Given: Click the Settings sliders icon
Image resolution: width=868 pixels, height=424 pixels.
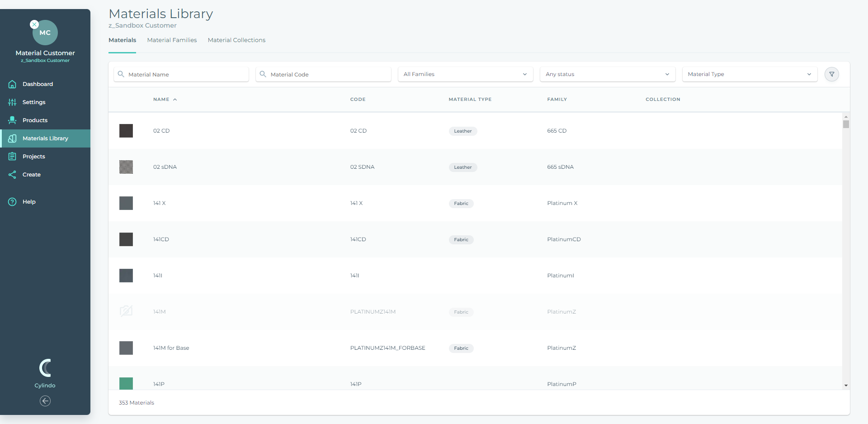Looking at the screenshot, I should [x=12, y=102].
